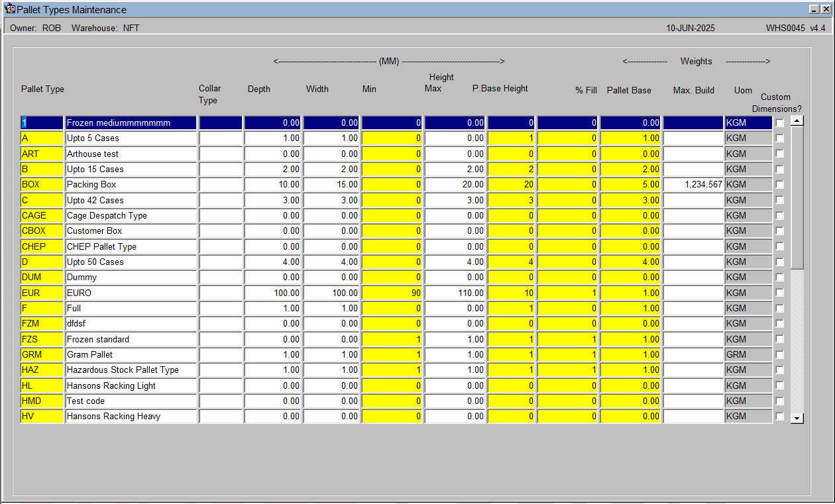Viewport: 835px width, 504px height.
Task: Minimize the Pallet Types Maintenance window
Action: tap(814, 9)
